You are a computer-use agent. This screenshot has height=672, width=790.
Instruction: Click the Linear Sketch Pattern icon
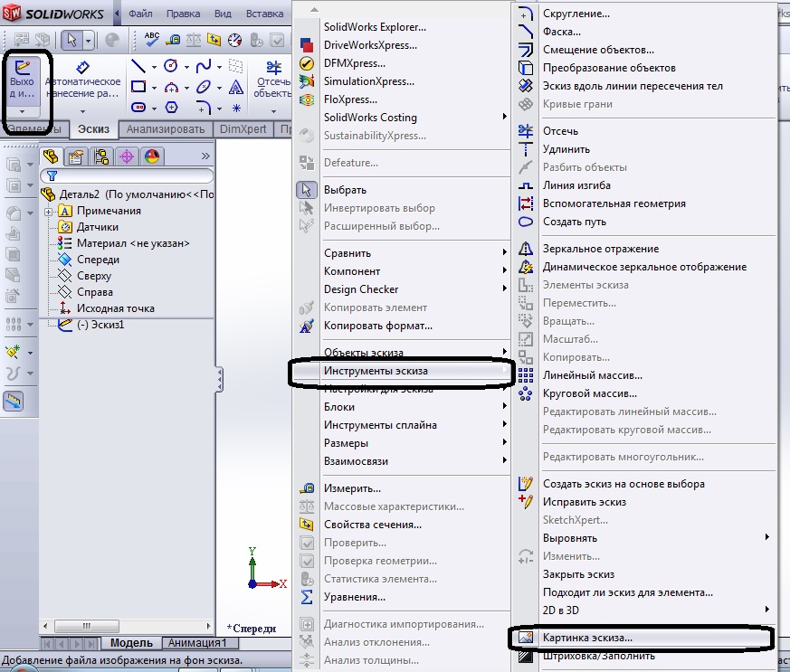pos(526,375)
